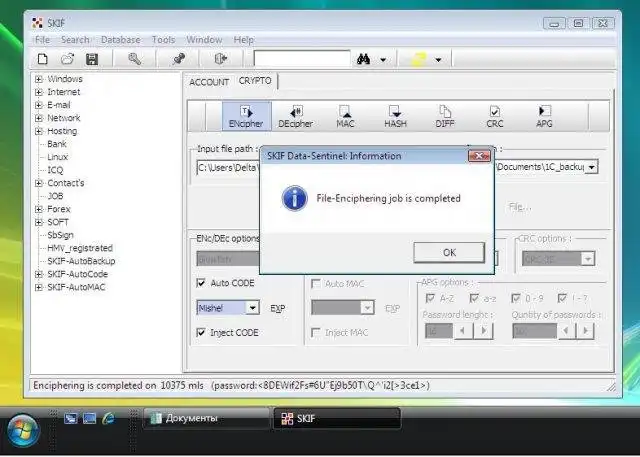
Task: Switch to the CRYPTO tab
Action: (x=255, y=81)
